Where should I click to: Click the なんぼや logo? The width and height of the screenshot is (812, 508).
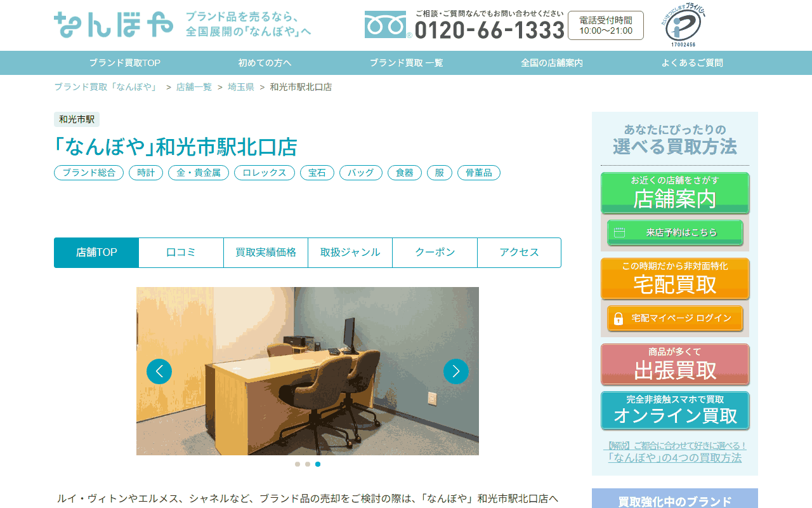click(114, 24)
